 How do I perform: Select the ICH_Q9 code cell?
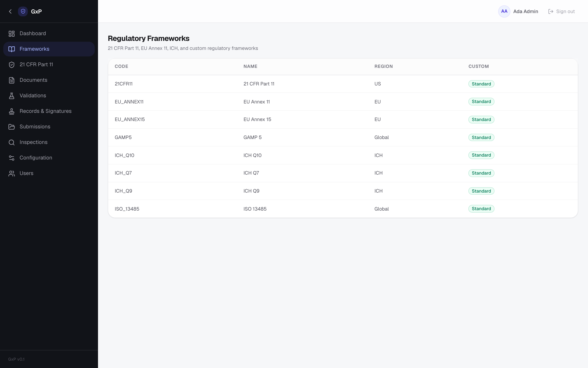tap(124, 191)
